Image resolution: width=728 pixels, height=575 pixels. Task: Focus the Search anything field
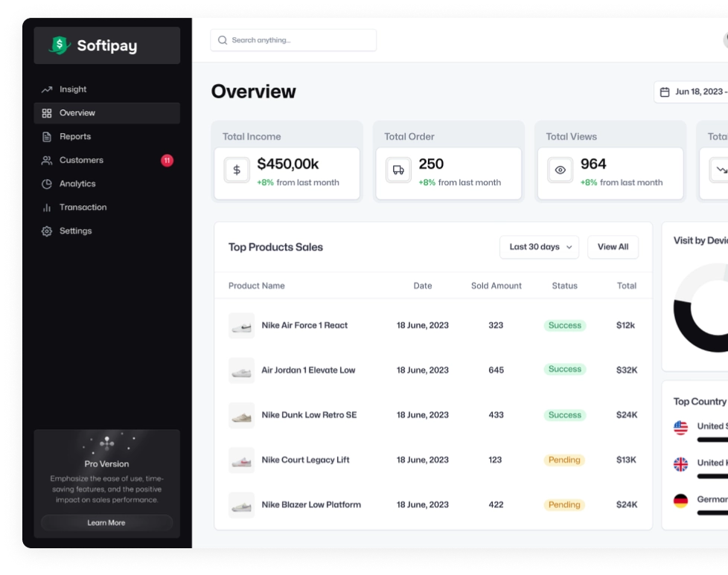click(293, 40)
